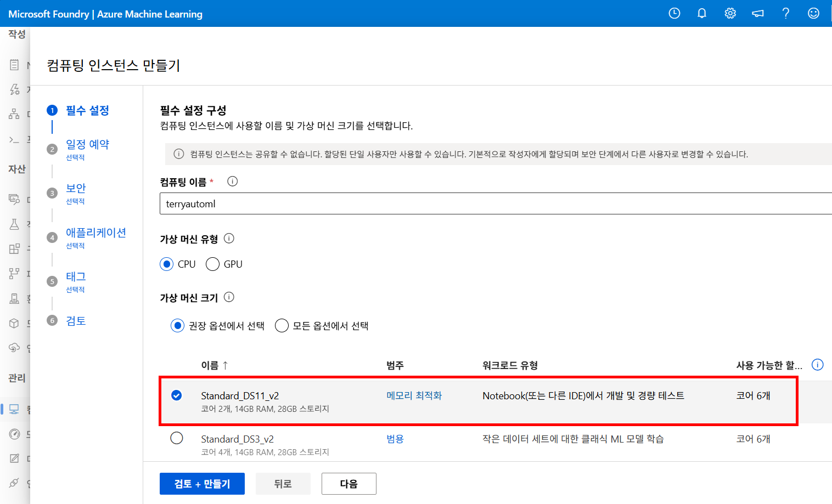Click info icon next to 가상 머신 크기
Screen dimensions: 832x504
(x=229, y=297)
